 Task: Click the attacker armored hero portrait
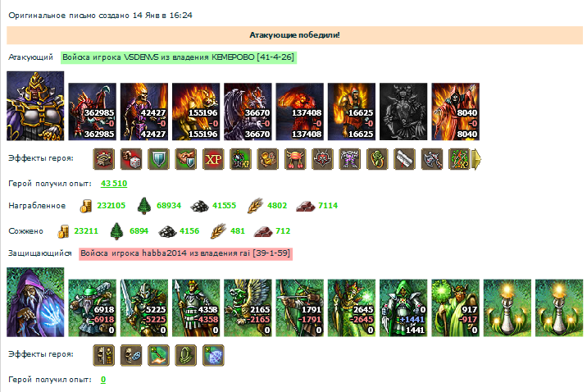(x=35, y=106)
